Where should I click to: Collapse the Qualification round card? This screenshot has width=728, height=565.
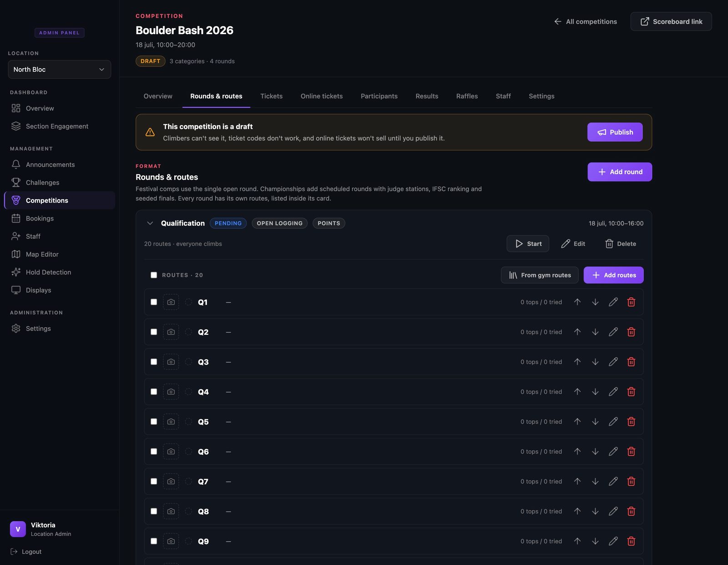click(x=150, y=223)
